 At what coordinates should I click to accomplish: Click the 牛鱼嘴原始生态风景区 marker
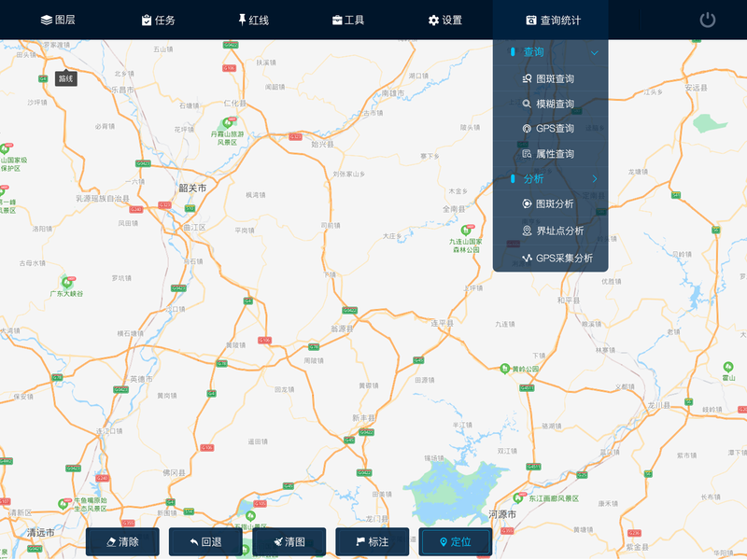click(x=63, y=504)
